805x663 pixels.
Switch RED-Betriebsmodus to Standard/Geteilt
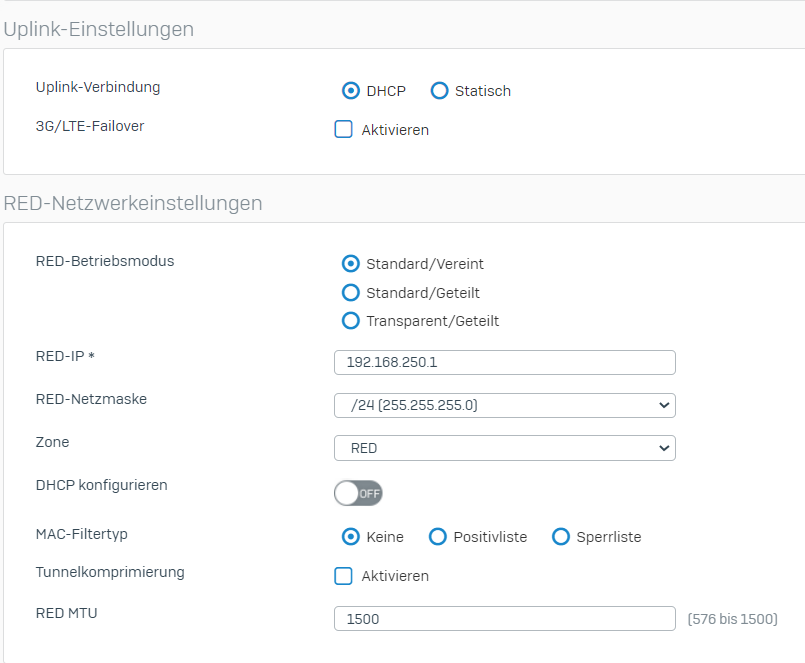point(351,293)
